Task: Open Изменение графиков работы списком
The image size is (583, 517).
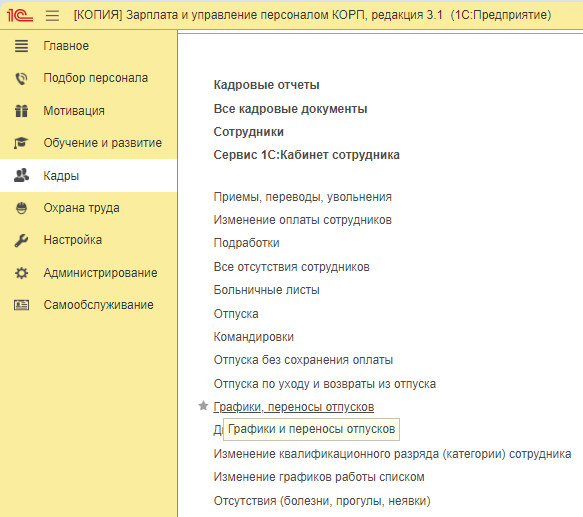Action: coord(319,477)
